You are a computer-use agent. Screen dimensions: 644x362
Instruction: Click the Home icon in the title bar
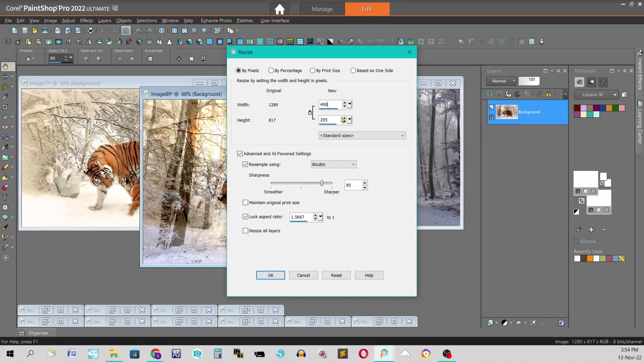[279, 9]
